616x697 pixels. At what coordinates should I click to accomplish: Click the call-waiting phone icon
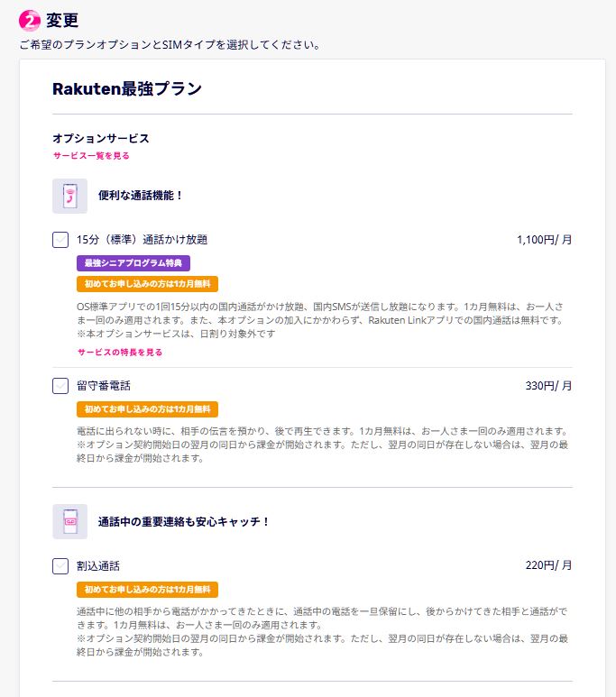[69, 521]
